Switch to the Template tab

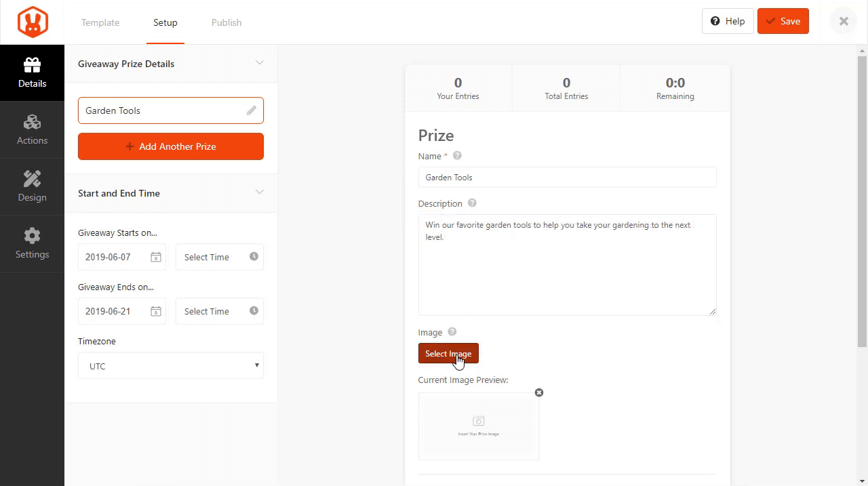pos(100,22)
